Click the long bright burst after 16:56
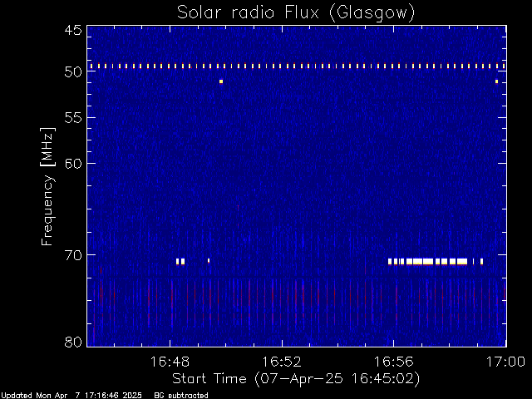This screenshot has width=532, height=399. [436, 261]
